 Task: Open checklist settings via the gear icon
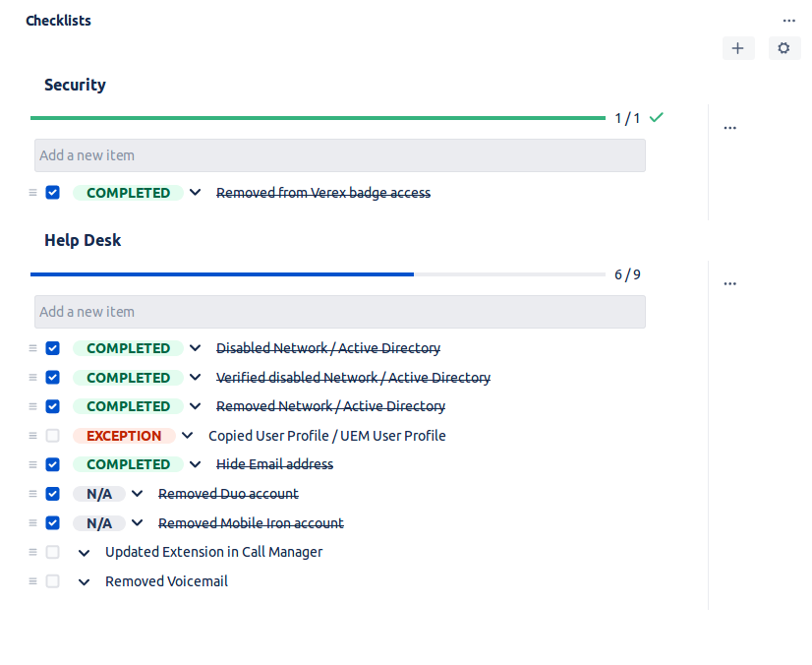[x=783, y=47]
